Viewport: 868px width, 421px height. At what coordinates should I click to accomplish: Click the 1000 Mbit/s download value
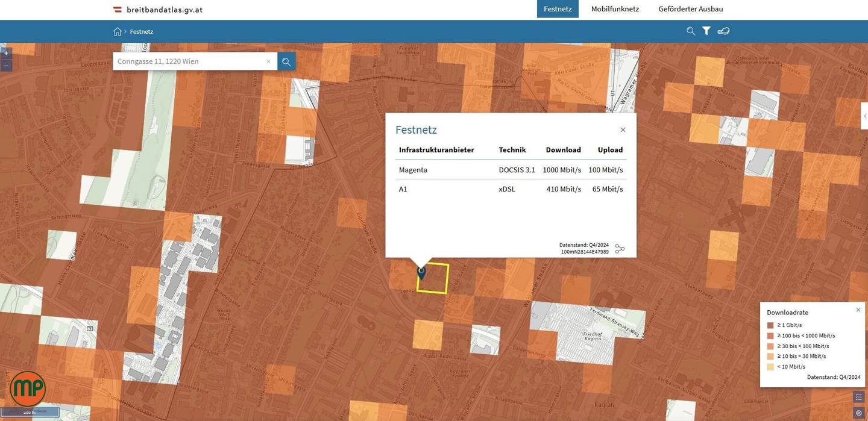(x=562, y=170)
